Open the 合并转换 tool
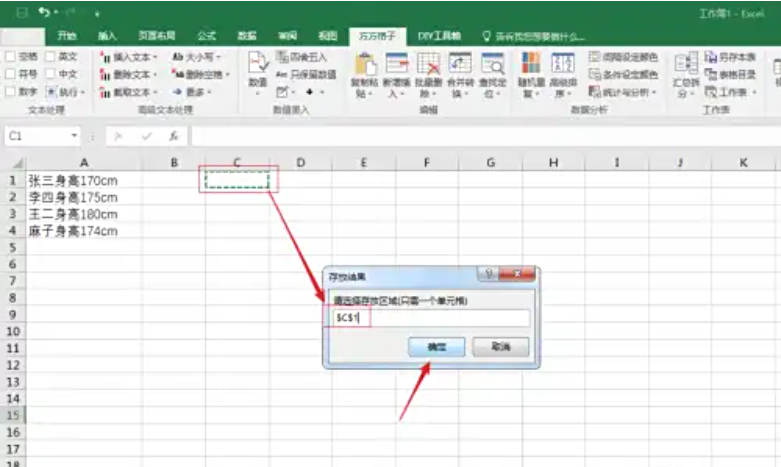 click(459, 64)
